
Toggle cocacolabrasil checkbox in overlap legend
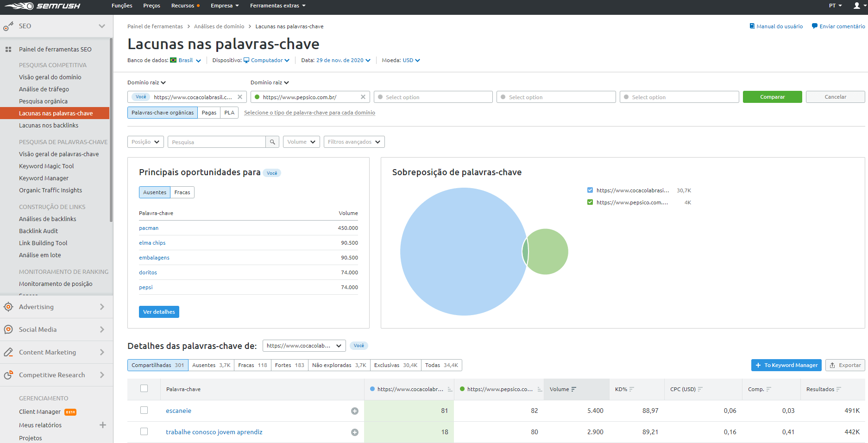pyautogui.click(x=590, y=190)
